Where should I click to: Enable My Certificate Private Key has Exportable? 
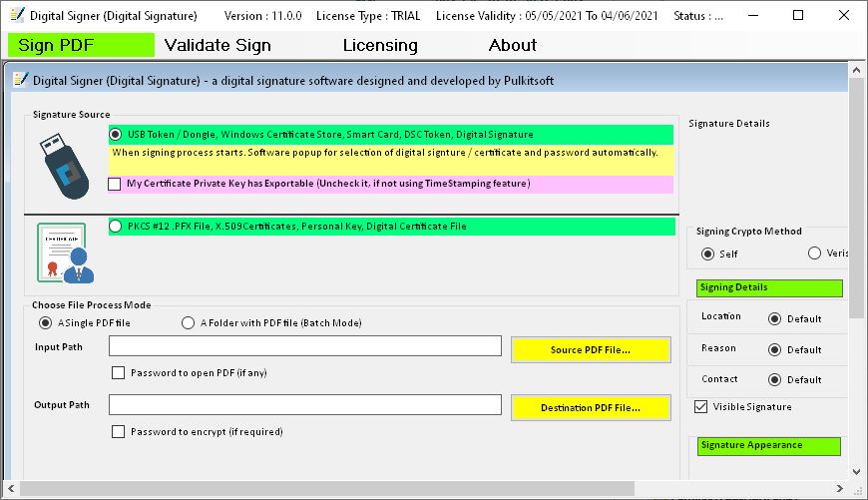pos(114,184)
